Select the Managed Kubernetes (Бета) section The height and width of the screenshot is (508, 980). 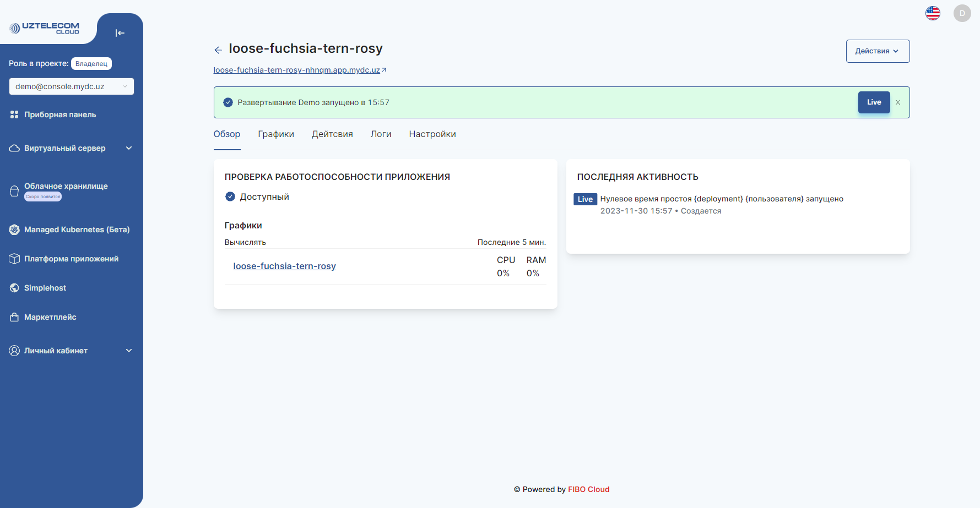[77, 230]
